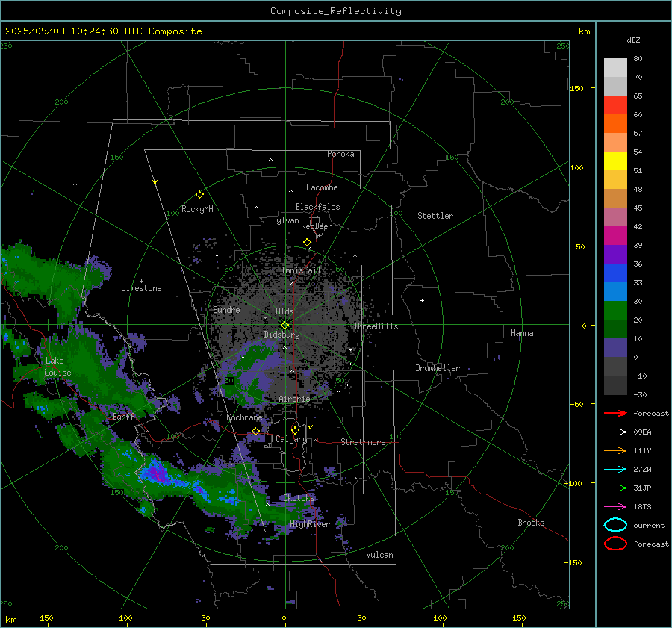Click the orange 111V arrow icon
This screenshot has width=672, height=628.
(x=615, y=450)
